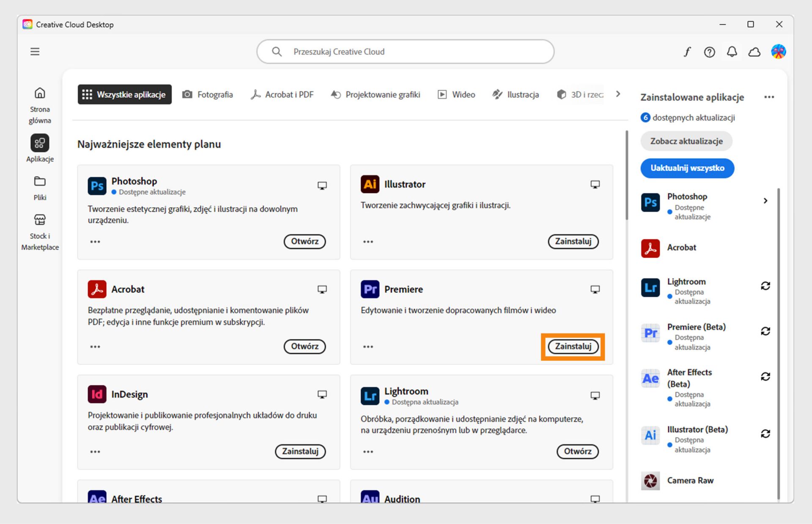Viewport: 812px width, 524px height.
Task: Click the main app list scrollbar
Action: point(626,175)
